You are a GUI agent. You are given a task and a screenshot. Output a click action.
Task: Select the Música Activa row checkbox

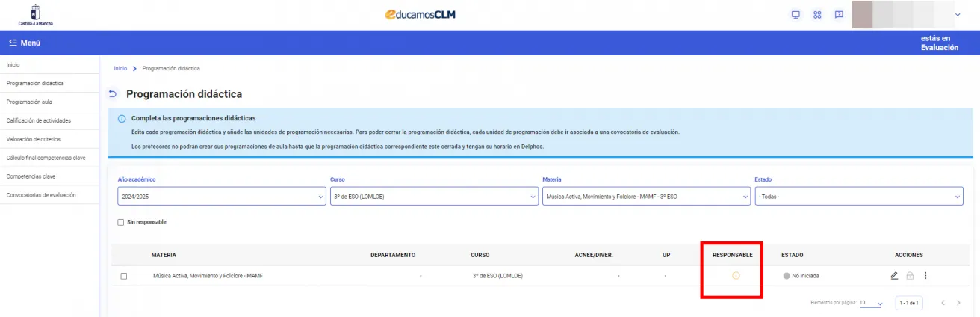[124, 276]
